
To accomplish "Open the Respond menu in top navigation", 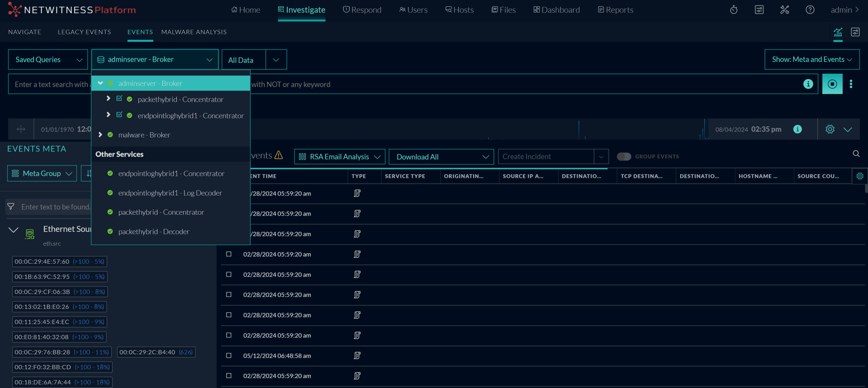I will pos(362,10).
